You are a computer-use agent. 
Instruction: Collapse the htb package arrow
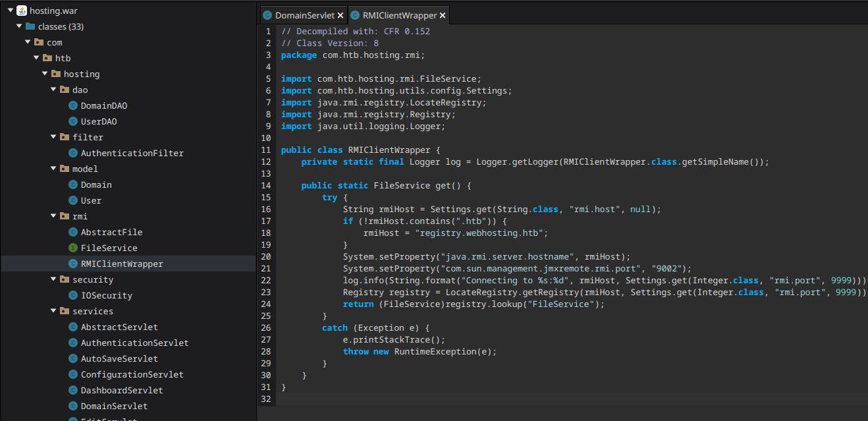(36, 58)
